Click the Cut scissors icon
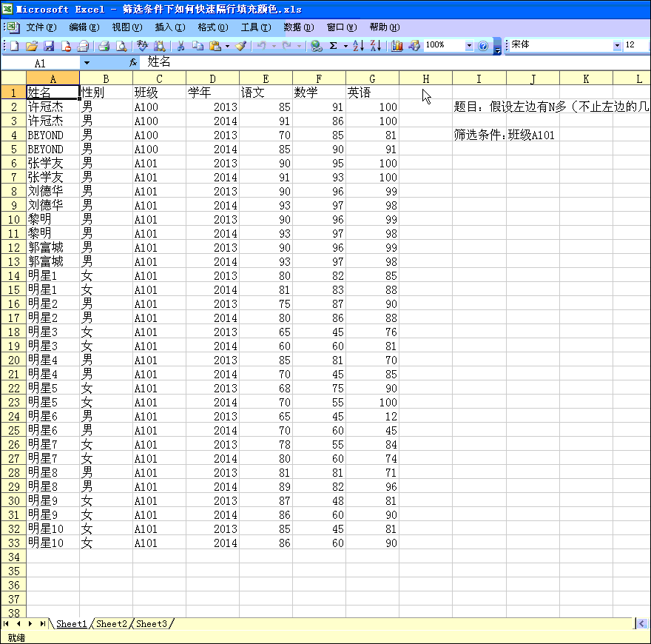The height and width of the screenshot is (644, 651). pyautogui.click(x=180, y=46)
